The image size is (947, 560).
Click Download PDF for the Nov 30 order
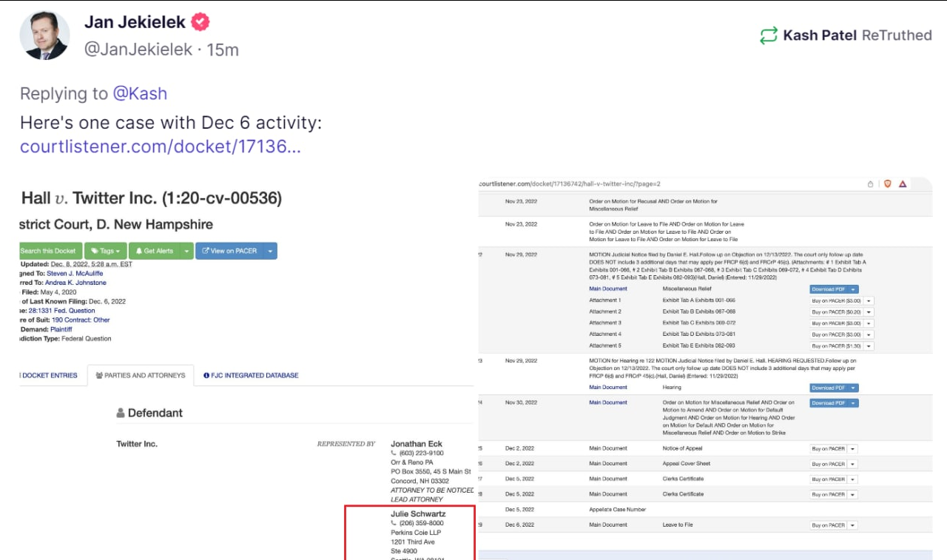tap(829, 403)
